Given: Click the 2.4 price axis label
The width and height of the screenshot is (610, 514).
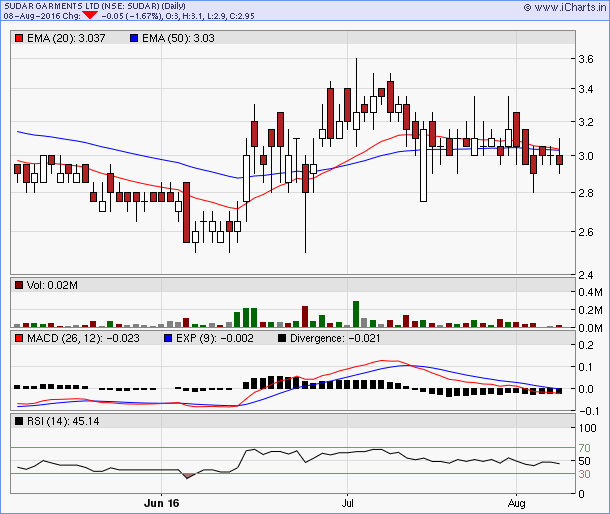Looking at the screenshot, I should [585, 275].
